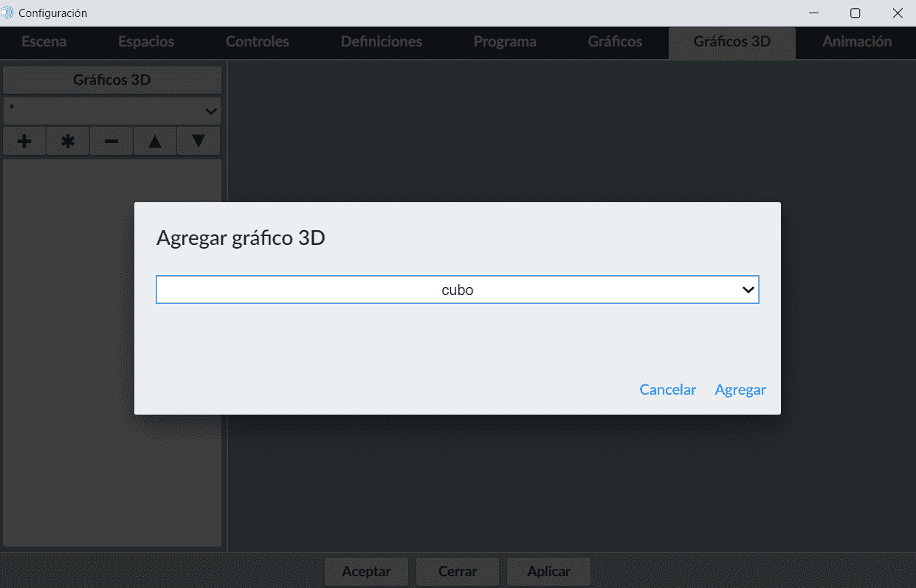
Task: Open the Espacios tab
Action: (146, 42)
